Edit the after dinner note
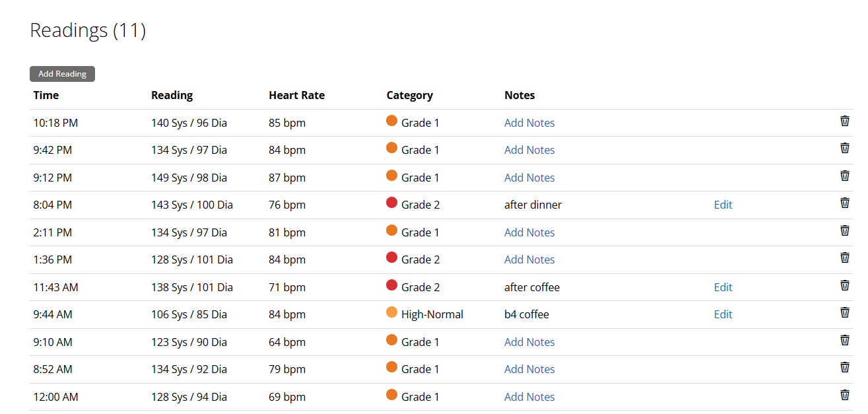 pos(723,205)
